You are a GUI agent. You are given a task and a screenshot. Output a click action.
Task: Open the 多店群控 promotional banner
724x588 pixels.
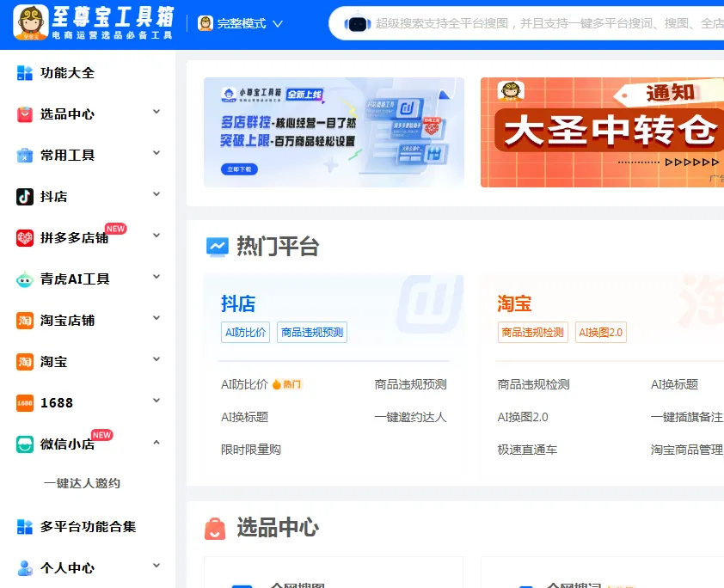334,132
